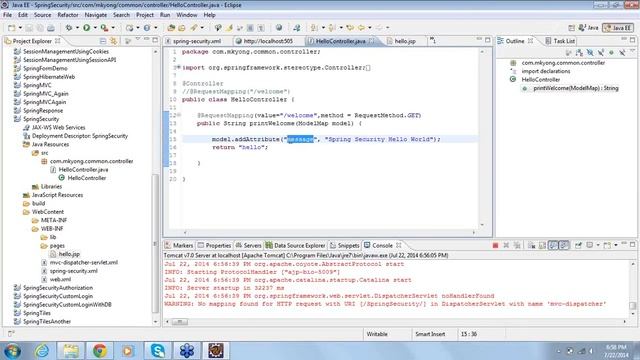Viewport: 640px width, 360px height.
Task: Toggle Scroll Lock in Console toolbar
Action: [542, 245]
